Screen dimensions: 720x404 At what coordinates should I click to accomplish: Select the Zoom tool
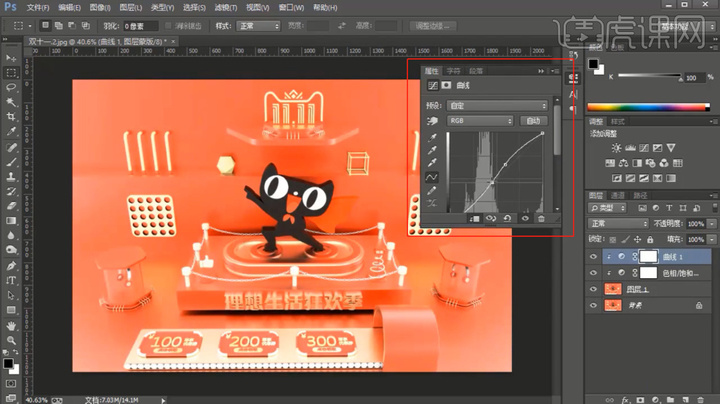click(x=11, y=340)
